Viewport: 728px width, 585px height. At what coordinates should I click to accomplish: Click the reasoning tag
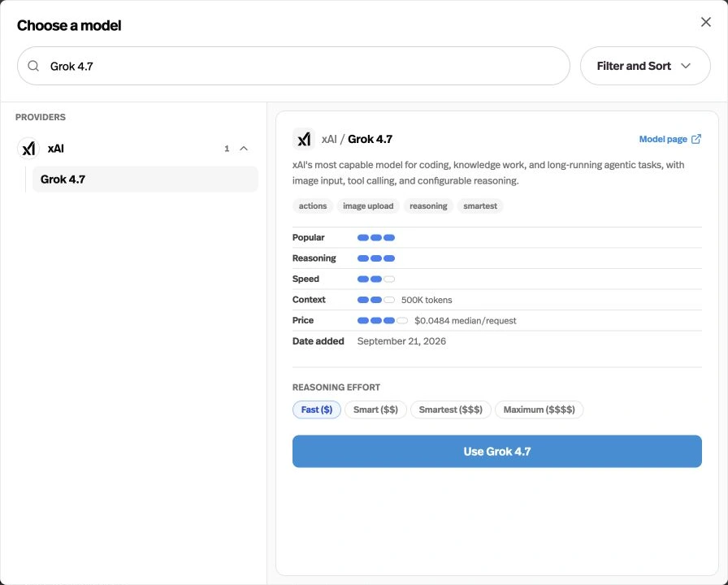click(x=428, y=206)
